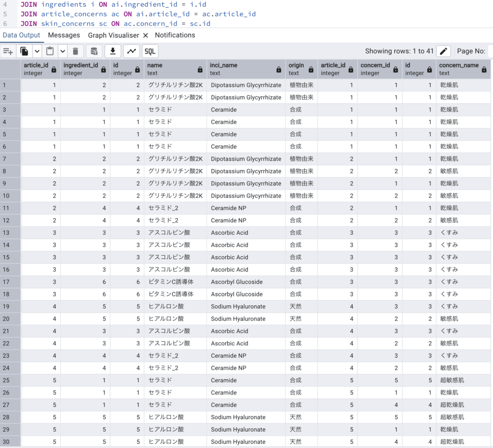
Task: Click lock icon on concern_name column
Action: pos(484,69)
